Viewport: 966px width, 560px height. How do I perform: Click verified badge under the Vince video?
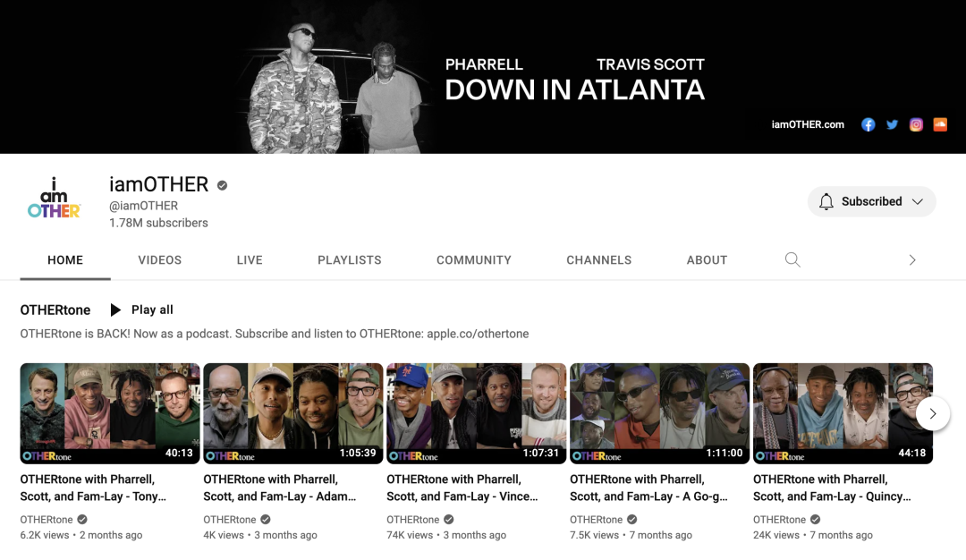448,520
